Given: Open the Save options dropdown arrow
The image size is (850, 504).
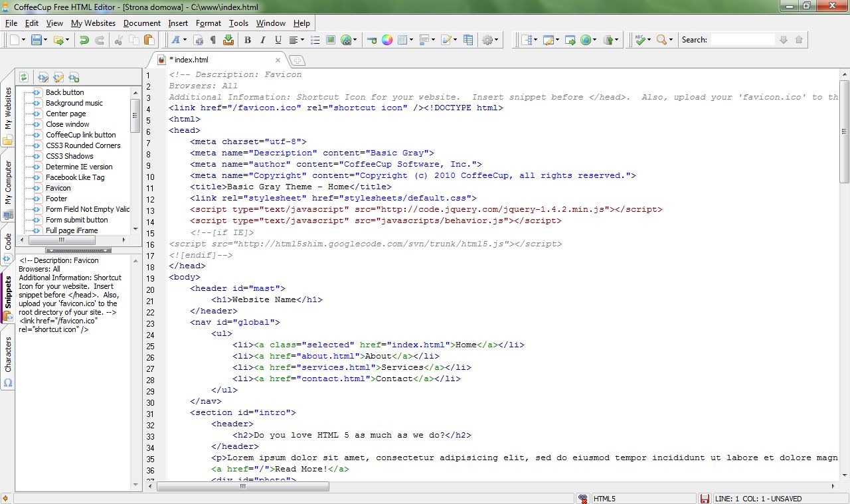Looking at the screenshot, I should click(x=45, y=40).
